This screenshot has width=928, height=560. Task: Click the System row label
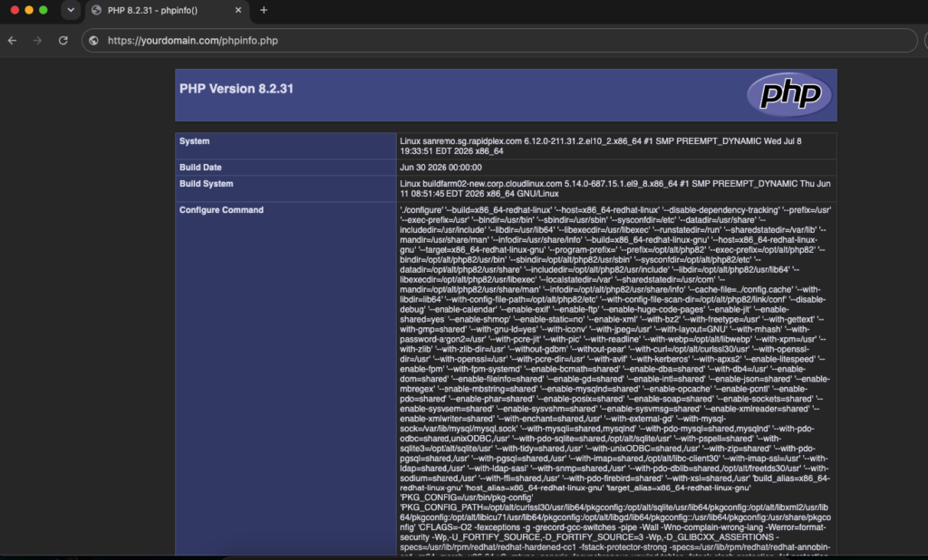click(x=195, y=140)
